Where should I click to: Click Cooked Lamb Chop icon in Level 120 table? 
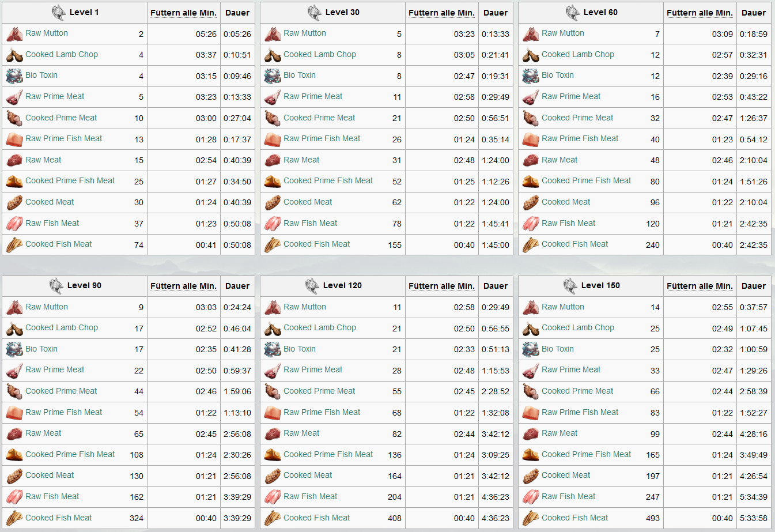[x=273, y=329]
